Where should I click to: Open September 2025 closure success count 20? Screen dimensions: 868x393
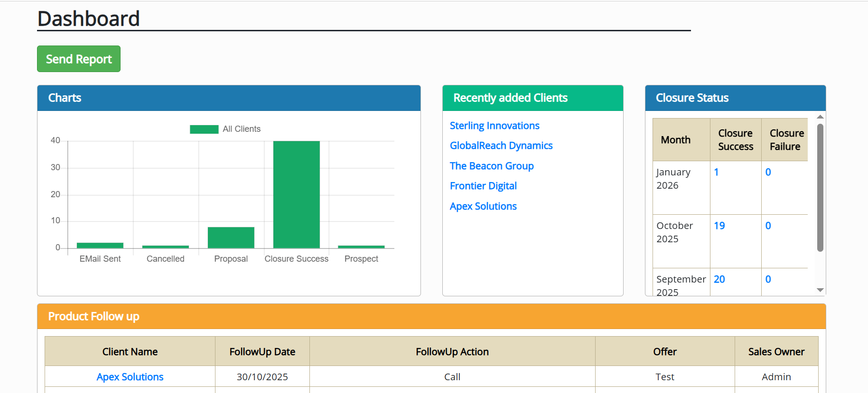pos(719,279)
